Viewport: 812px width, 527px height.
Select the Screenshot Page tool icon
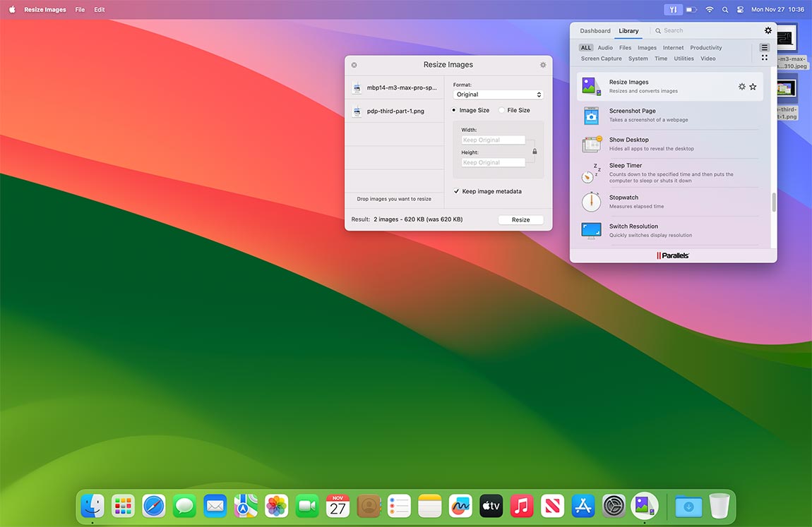point(591,115)
